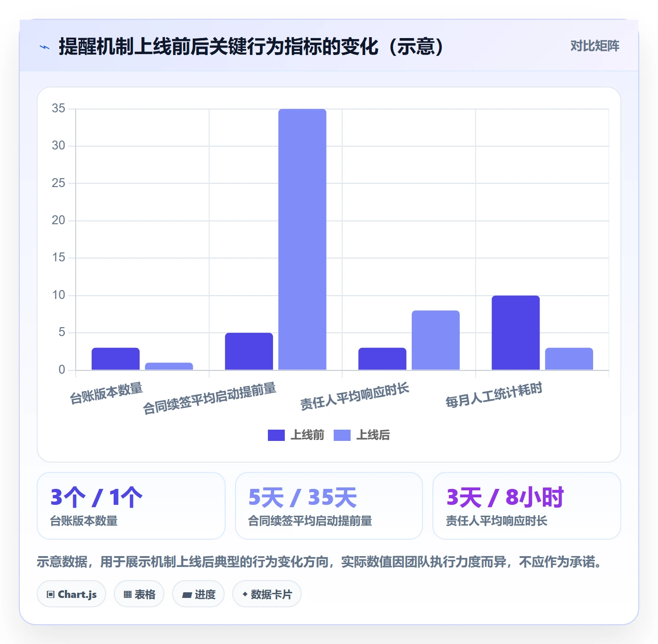The image size is (658, 644).
Task: Click the 上线前 bar for 责任人平均响应时长
Action: click(383, 359)
